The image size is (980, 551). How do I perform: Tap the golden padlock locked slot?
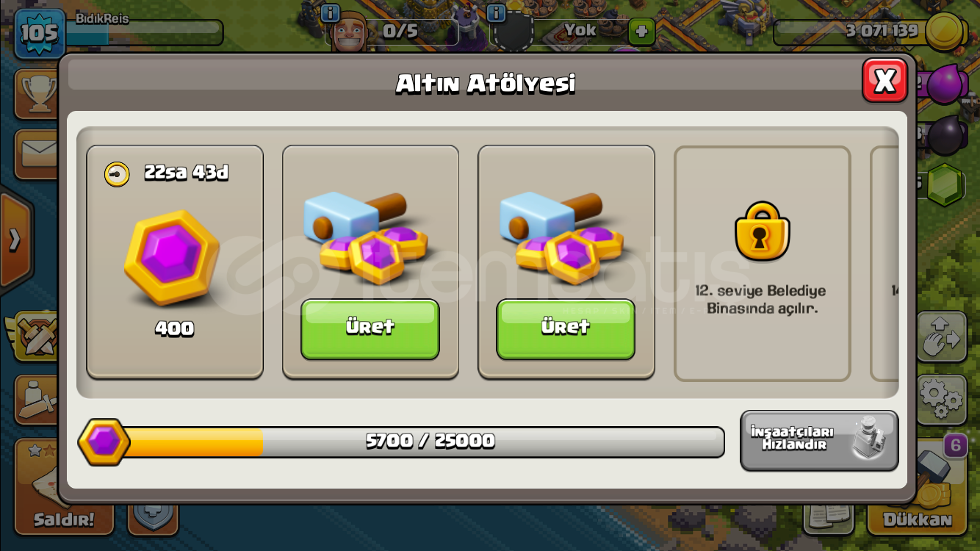coord(762,232)
